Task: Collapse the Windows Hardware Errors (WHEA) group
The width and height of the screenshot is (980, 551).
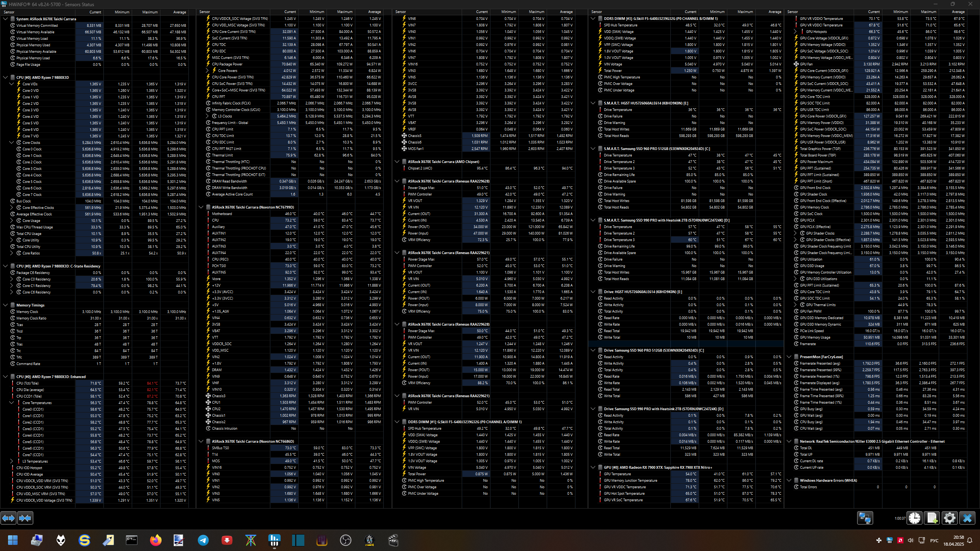Action: pyautogui.click(x=789, y=480)
